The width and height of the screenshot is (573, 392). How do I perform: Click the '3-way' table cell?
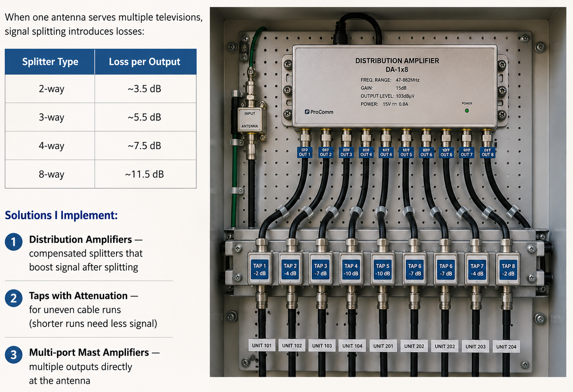50,117
